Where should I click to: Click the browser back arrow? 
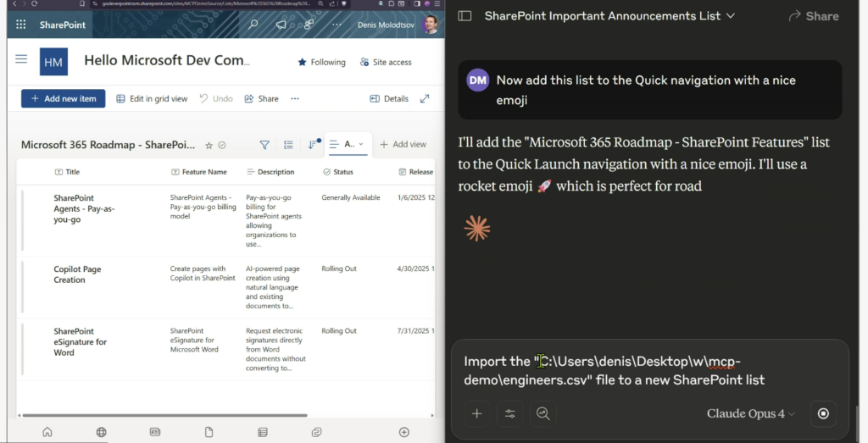(14, 3)
